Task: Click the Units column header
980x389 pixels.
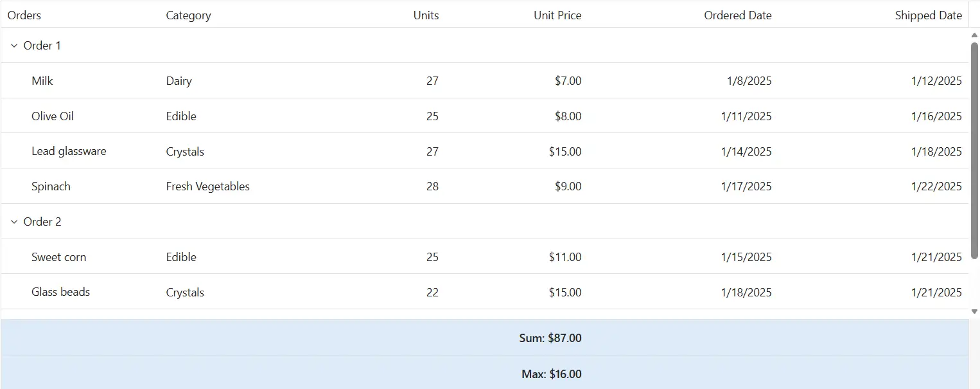Action: click(426, 15)
